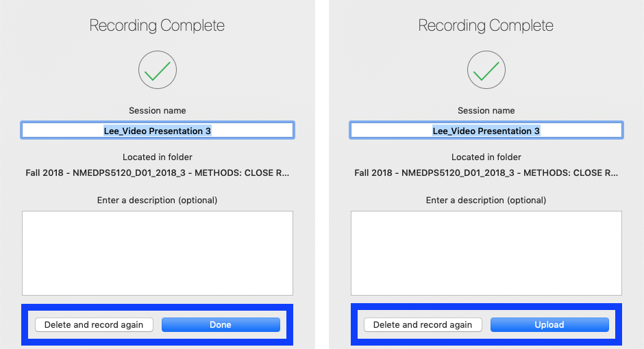This screenshot has width=644, height=349.
Task: Click the green checkmark icon in the Upload panel
Action: pyautogui.click(x=486, y=70)
